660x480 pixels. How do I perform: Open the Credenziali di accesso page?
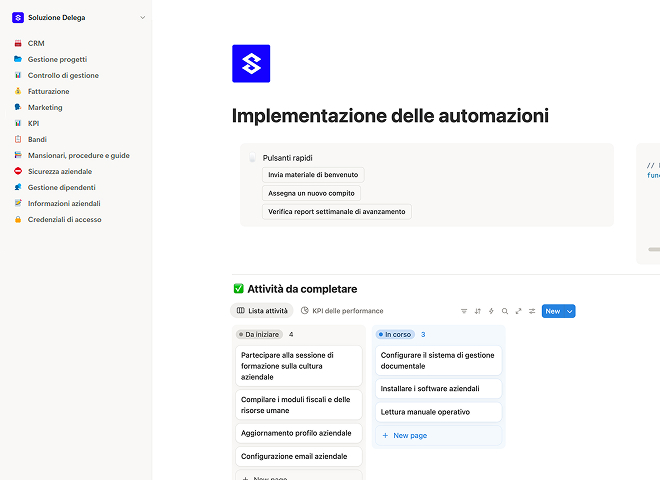[64, 219]
